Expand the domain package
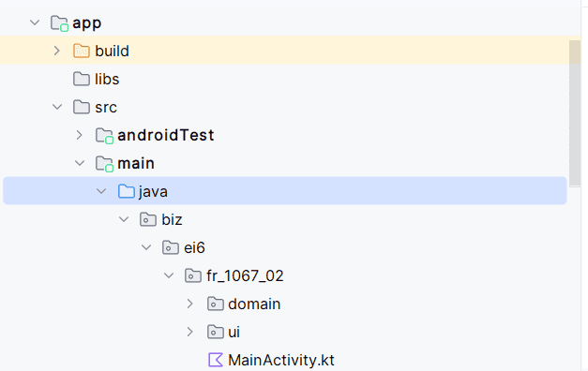 (x=190, y=304)
